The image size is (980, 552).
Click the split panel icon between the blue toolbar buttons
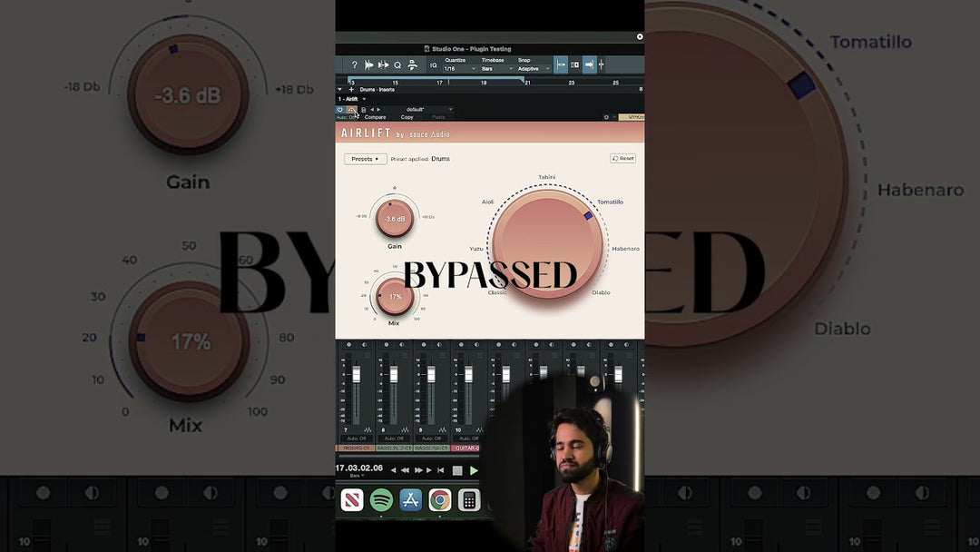(x=574, y=64)
